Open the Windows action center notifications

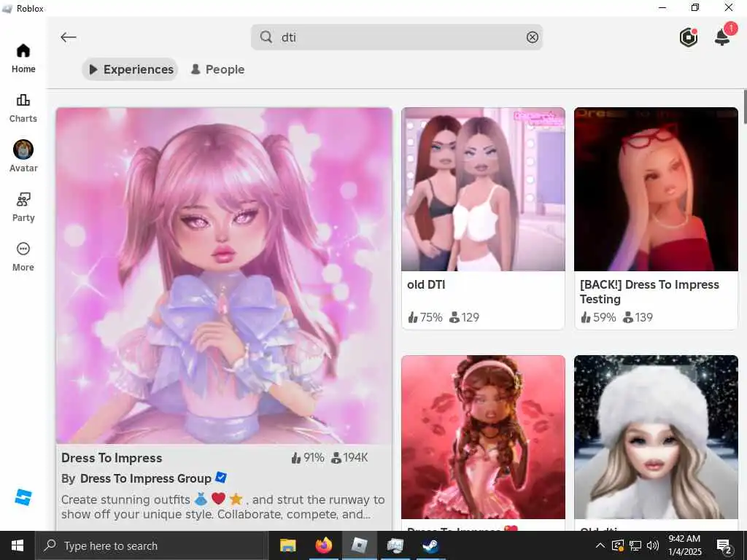(724, 546)
